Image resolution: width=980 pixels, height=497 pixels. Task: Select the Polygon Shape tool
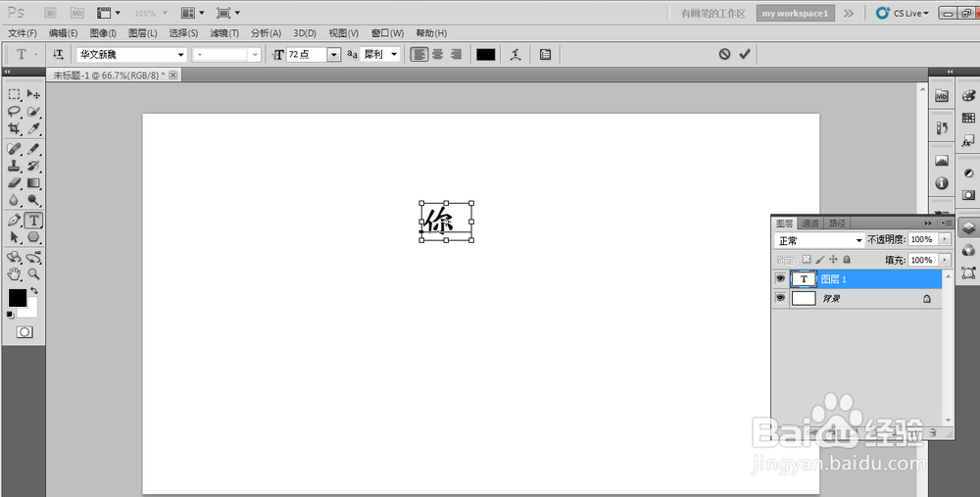click(33, 237)
